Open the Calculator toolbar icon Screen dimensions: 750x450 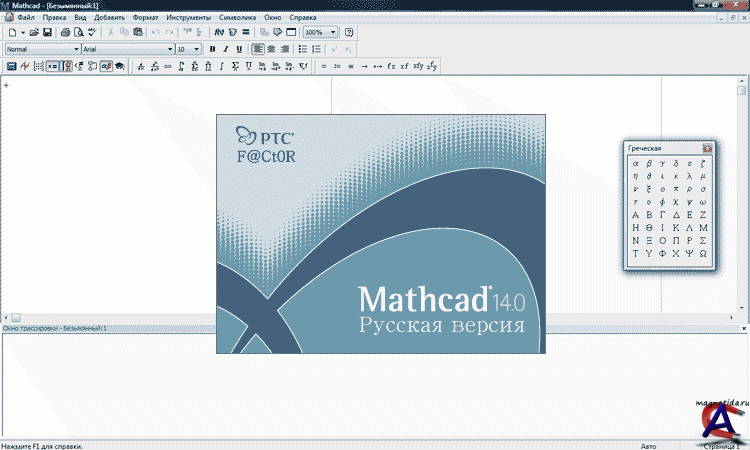tap(11, 67)
